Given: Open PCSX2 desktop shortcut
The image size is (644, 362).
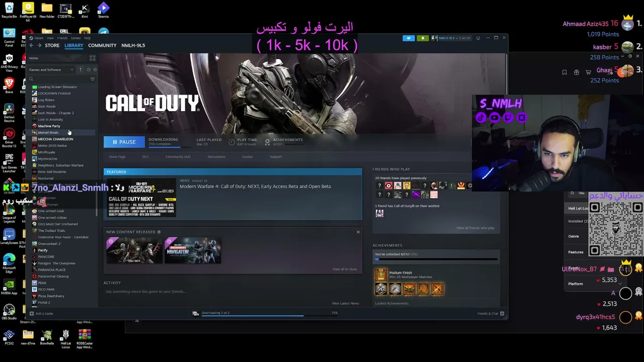Looking at the screenshot, I should pyautogui.click(x=9, y=337).
